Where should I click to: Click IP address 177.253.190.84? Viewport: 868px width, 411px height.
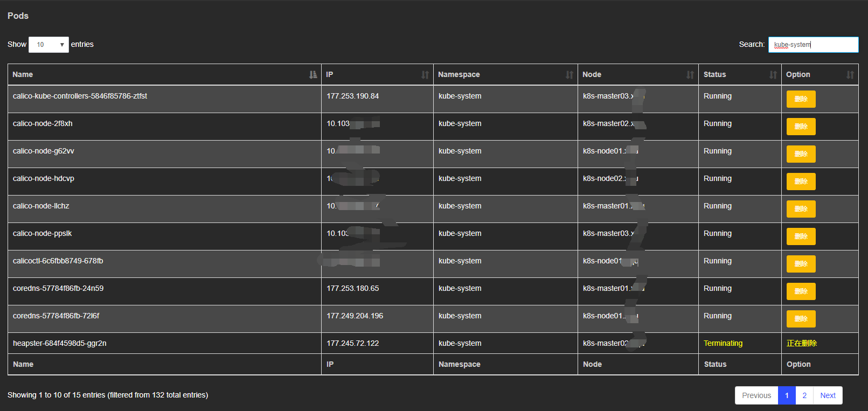352,96
